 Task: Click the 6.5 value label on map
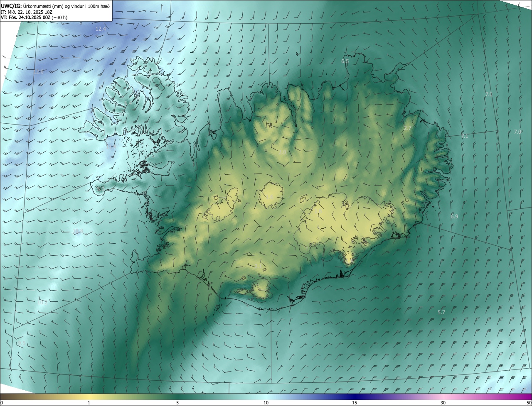tap(345, 61)
